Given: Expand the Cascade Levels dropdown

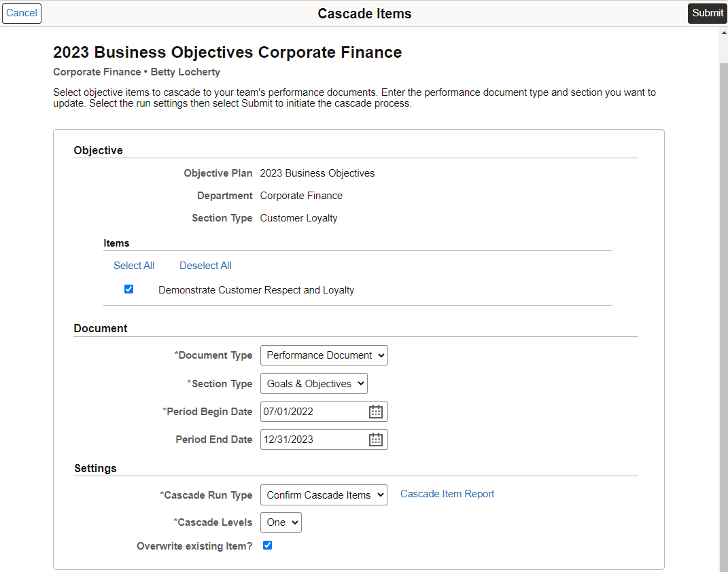Looking at the screenshot, I should 281,522.
